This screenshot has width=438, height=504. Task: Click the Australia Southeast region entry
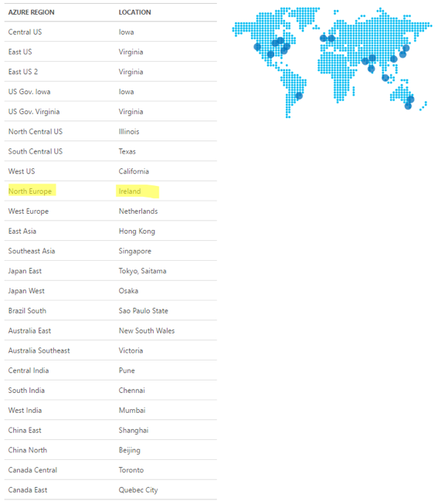pos(39,350)
